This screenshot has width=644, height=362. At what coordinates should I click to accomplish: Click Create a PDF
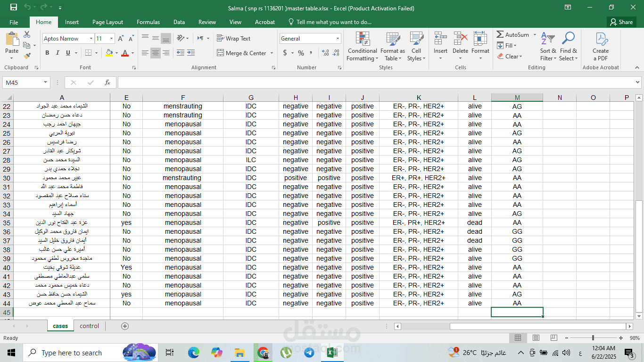click(601, 47)
